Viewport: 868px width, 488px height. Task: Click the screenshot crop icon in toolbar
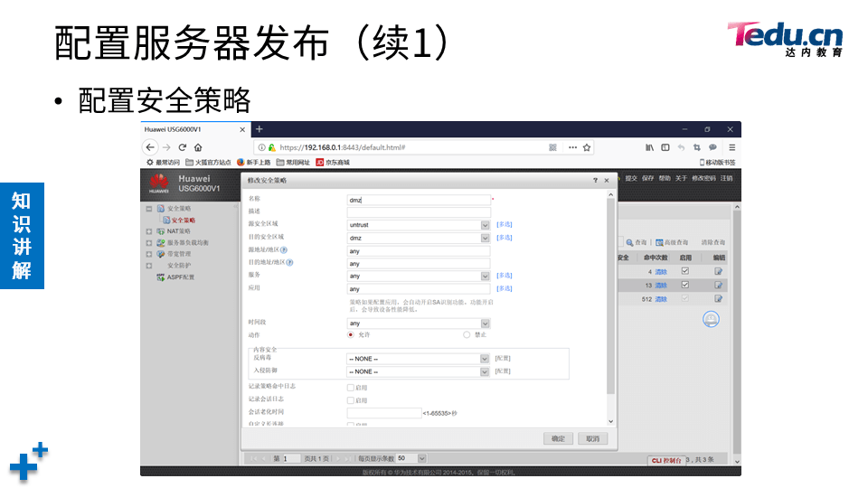tap(697, 147)
